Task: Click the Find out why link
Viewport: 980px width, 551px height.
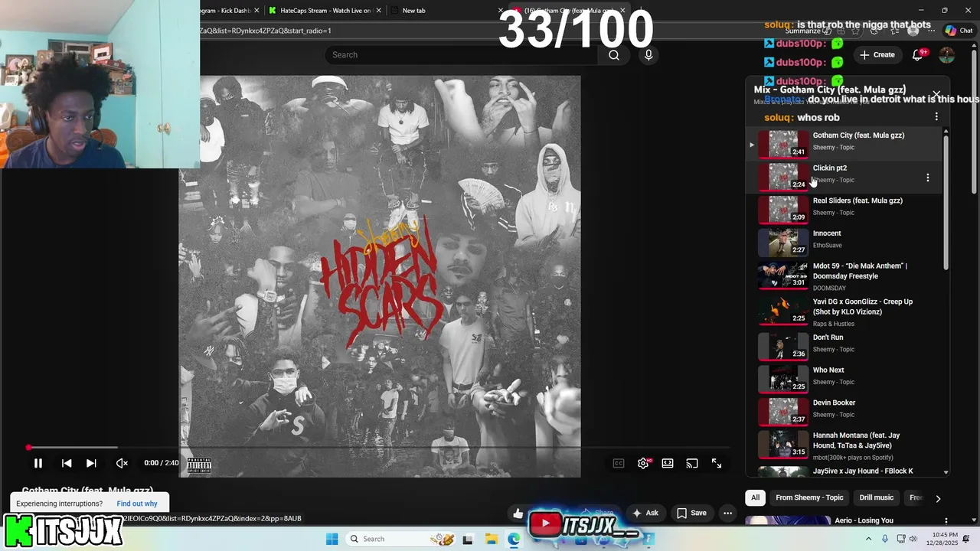Action: 137,504
